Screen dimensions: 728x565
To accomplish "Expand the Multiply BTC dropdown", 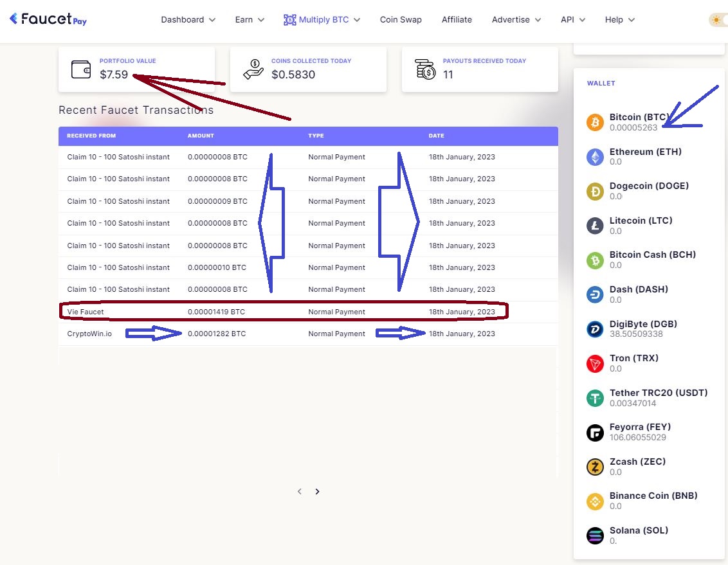I will [322, 19].
